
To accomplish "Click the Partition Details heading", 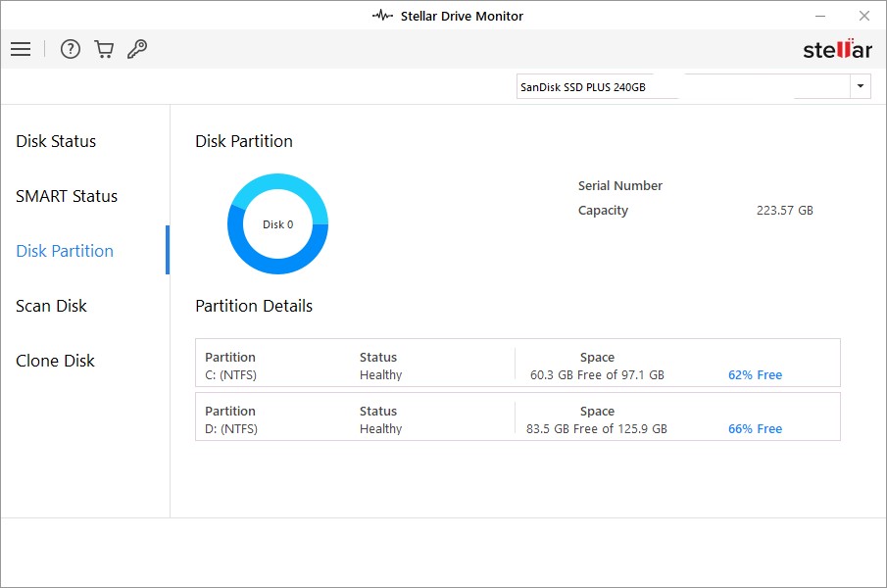I will pyautogui.click(x=254, y=306).
